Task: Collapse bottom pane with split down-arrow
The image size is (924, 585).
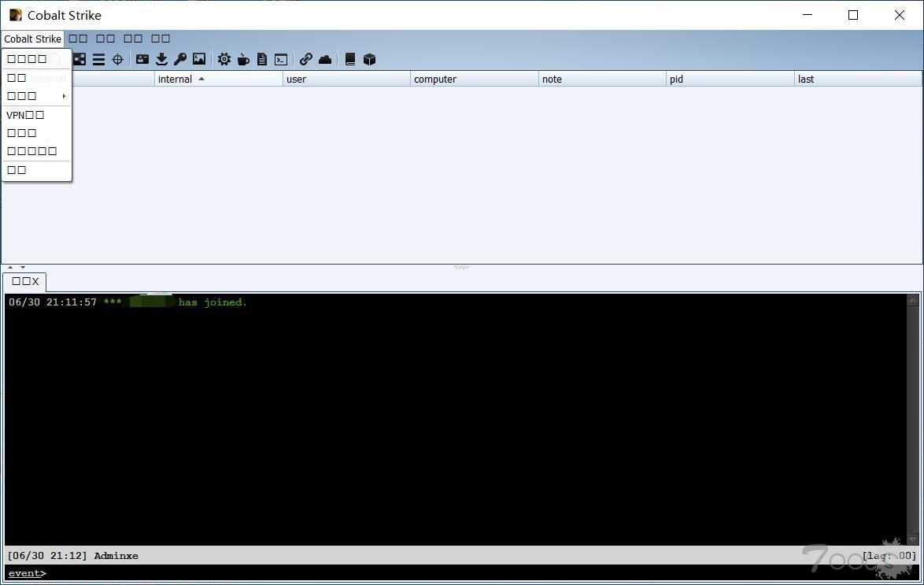Action: point(23,267)
